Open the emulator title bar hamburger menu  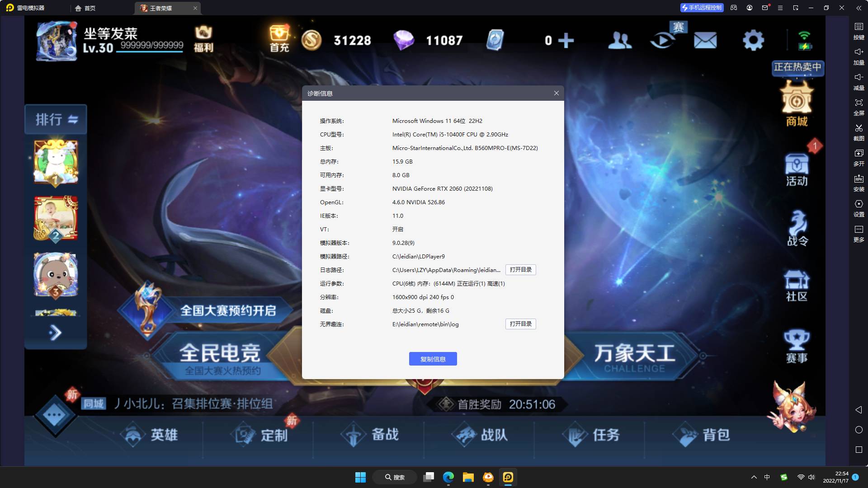780,8
